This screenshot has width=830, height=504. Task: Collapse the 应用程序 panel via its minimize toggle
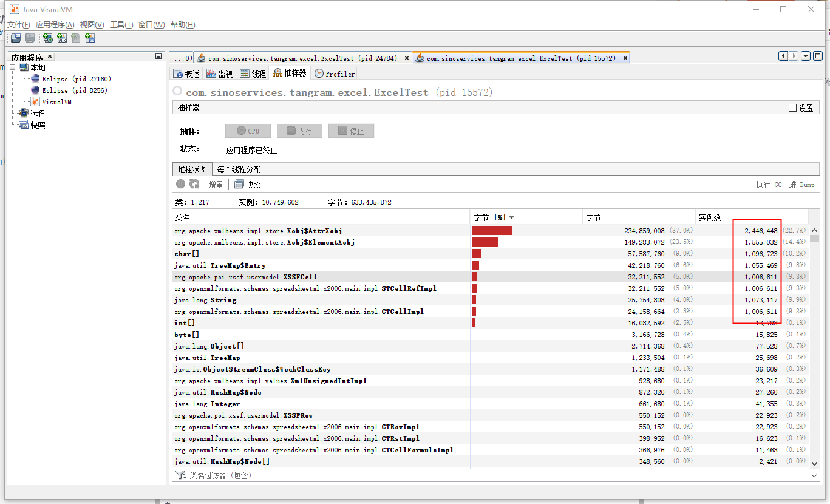pos(158,55)
